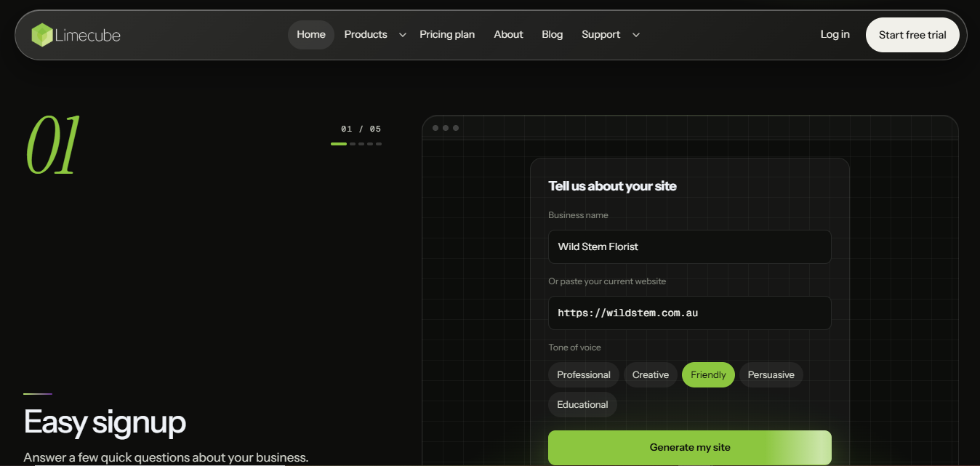The image size is (980, 466).
Task: Click the Generate my site button
Action: [x=689, y=447]
